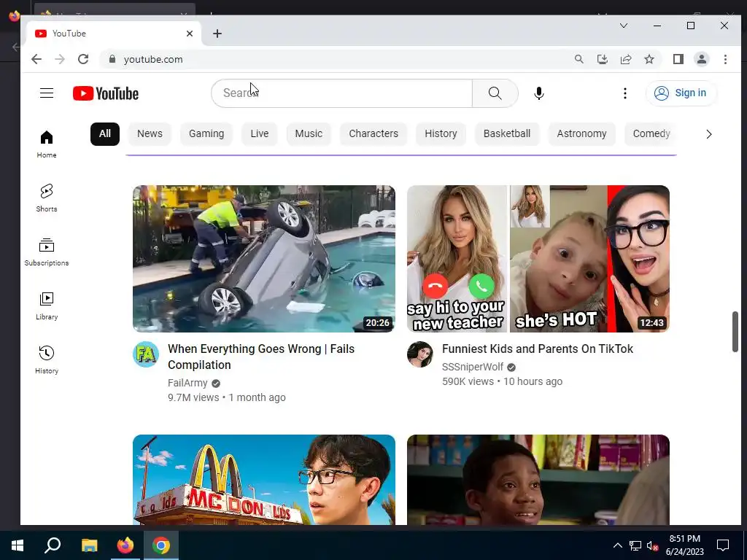This screenshot has height=560, width=747.
Task: Go to Home in the sidebar
Action: pyautogui.click(x=47, y=144)
